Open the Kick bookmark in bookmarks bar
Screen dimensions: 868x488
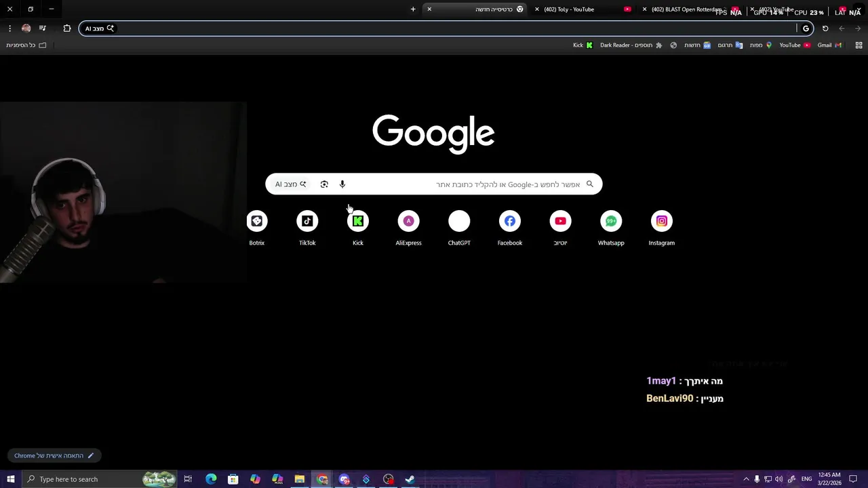pyautogui.click(x=583, y=45)
